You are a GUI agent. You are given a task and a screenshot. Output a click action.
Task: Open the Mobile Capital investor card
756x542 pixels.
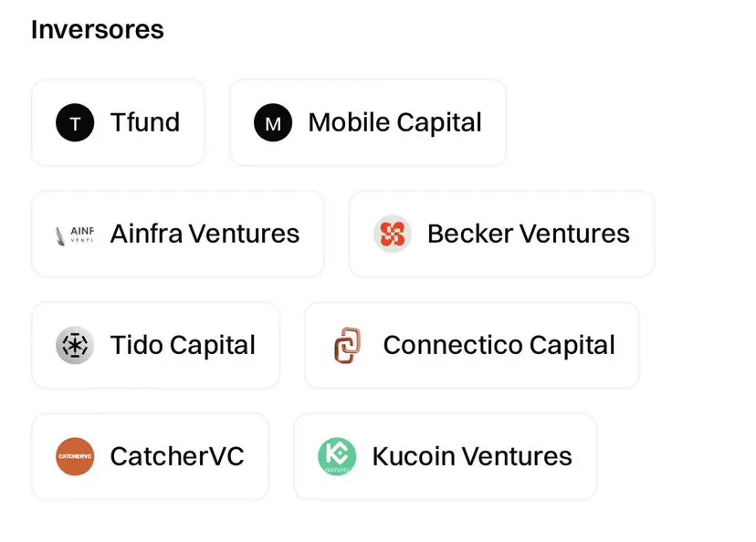368,122
